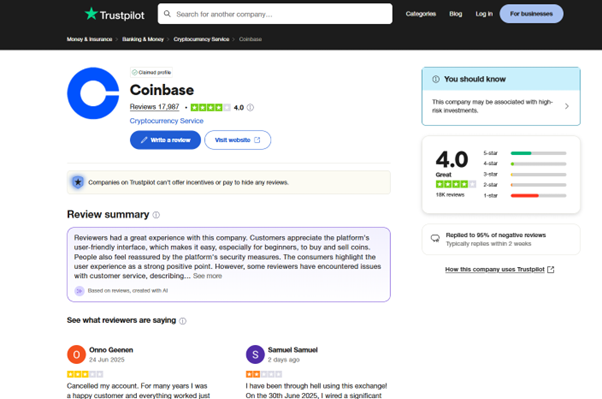
Task: Click the 1-star red progress bar
Action: [x=538, y=195]
